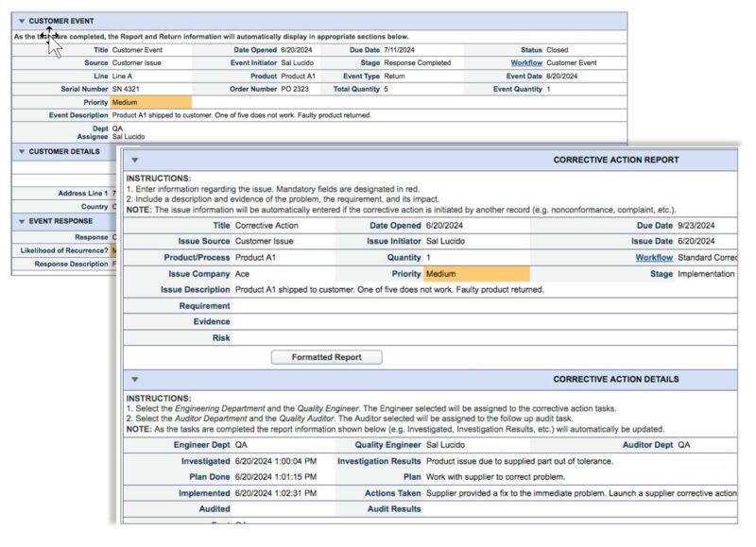Click the empty Risk field
Screen dimensions: 756x547
485,338
